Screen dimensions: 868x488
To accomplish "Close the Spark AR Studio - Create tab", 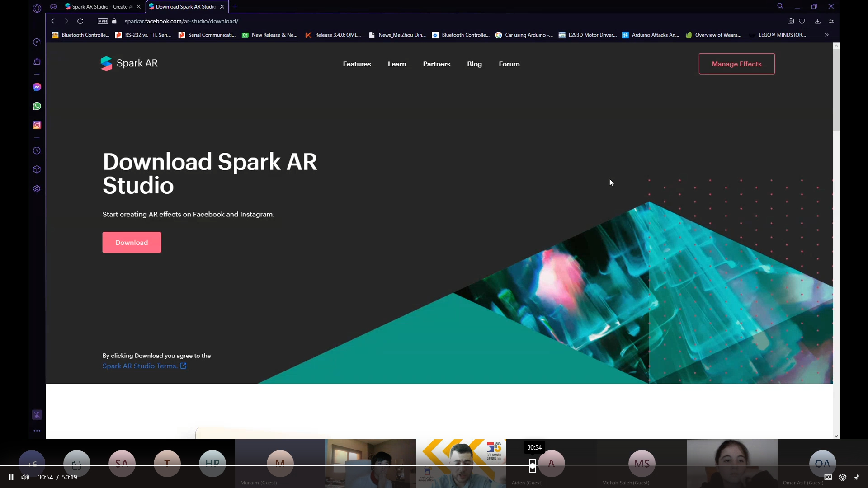I will click(x=139, y=7).
